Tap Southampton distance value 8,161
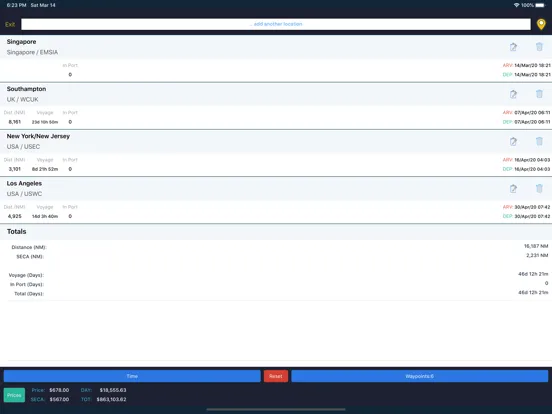The height and width of the screenshot is (414, 552). coord(14,122)
